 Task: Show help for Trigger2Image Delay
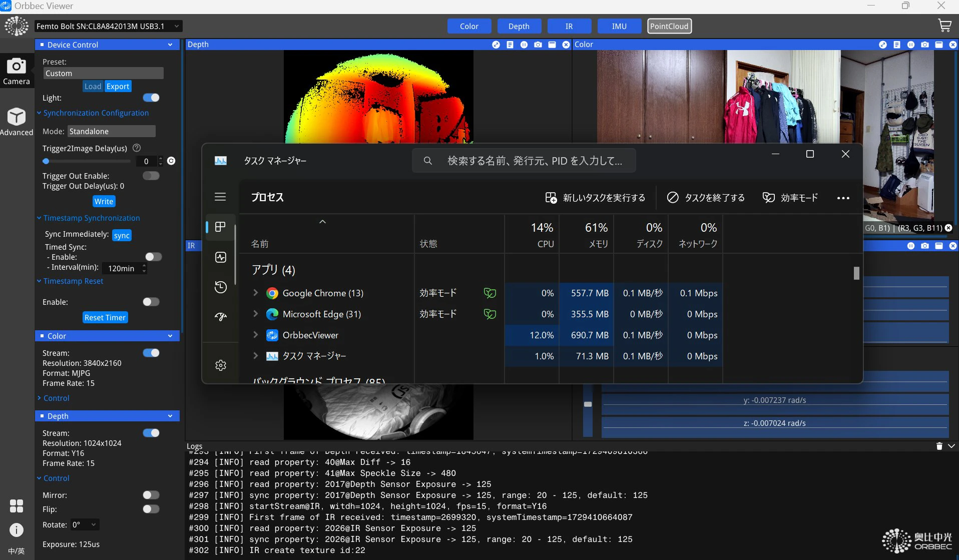point(137,148)
